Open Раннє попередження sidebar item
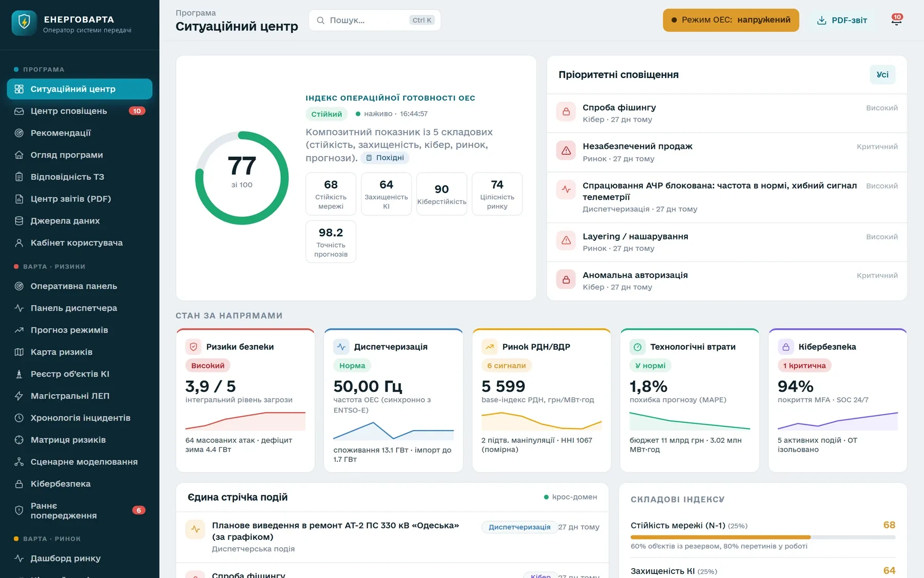Viewport: 924px width, 578px height. pyautogui.click(x=80, y=511)
